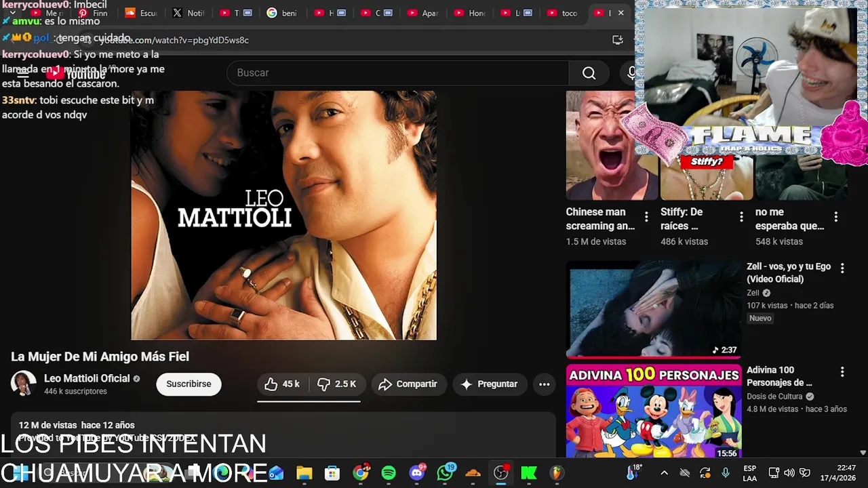Open Adivina 100 Personajes video title

tap(779, 376)
